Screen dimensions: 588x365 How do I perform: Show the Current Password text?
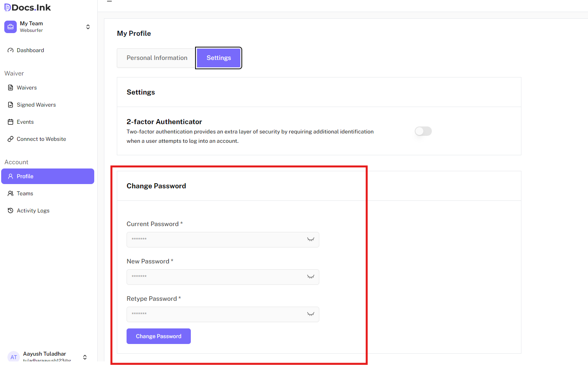[x=310, y=239]
